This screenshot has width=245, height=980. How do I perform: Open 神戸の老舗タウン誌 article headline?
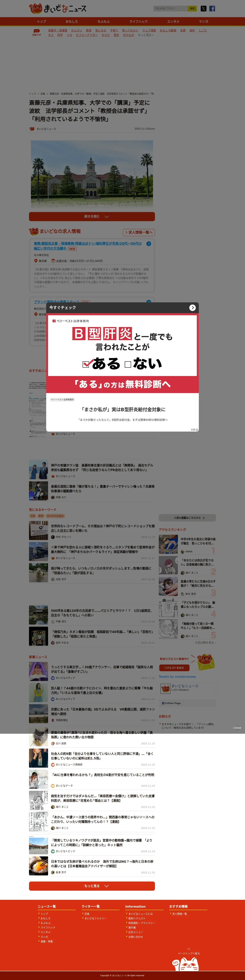click(x=102, y=468)
